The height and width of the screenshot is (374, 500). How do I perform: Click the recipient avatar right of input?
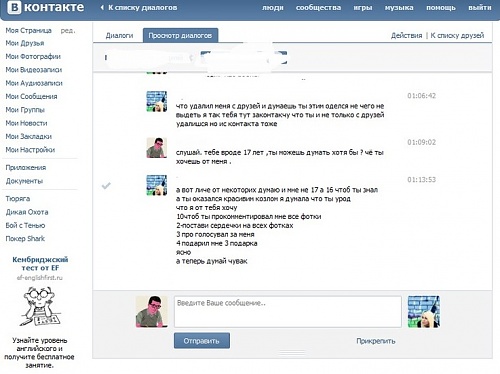pyautogui.click(x=424, y=312)
